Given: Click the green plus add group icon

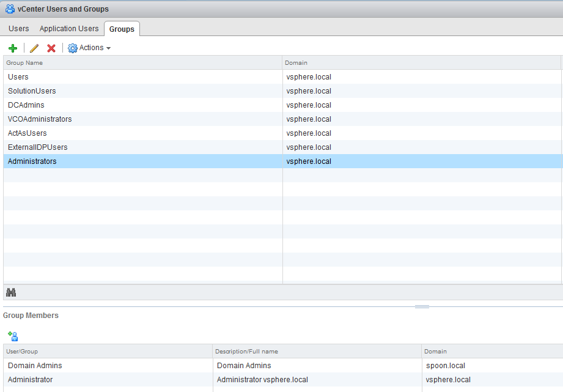Looking at the screenshot, I should click(13, 48).
